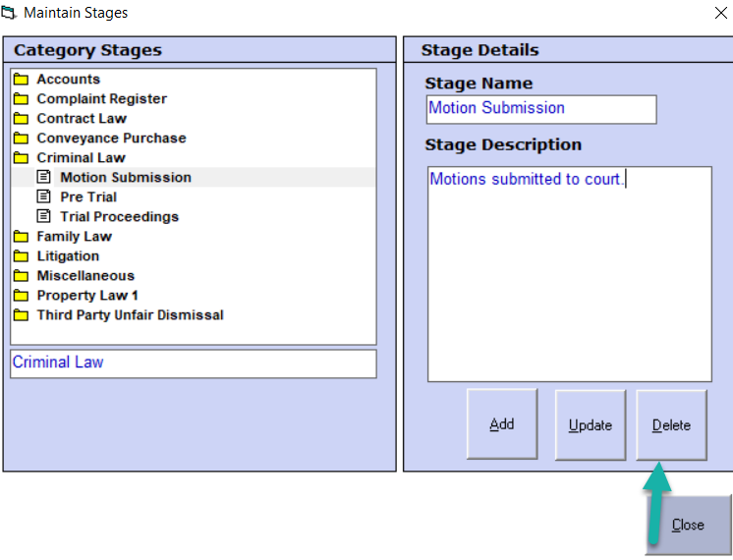
Task: Select the Miscellaneous category
Action: pos(85,276)
